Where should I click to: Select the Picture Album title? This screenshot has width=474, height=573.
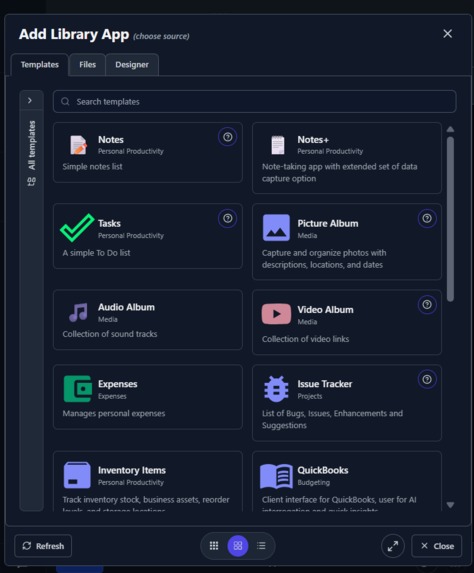pyautogui.click(x=328, y=223)
